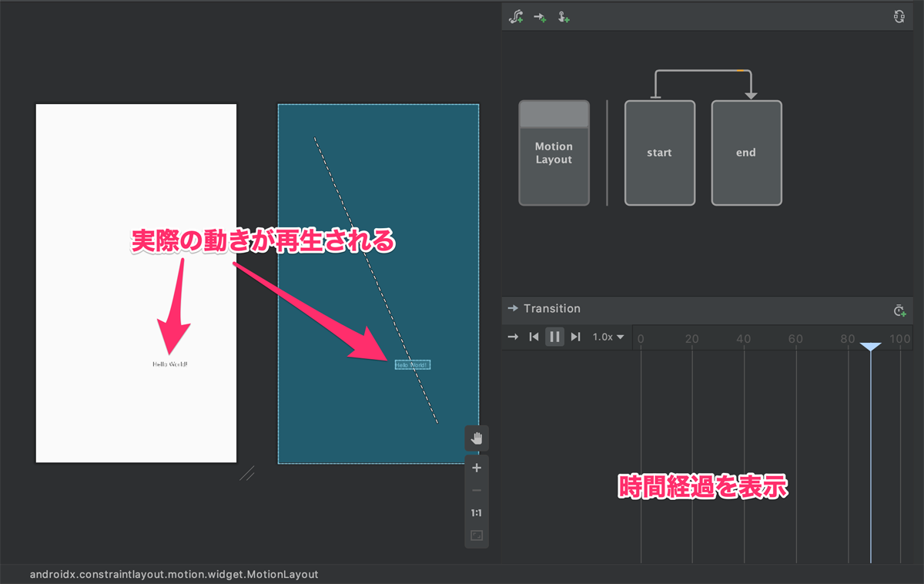Select Hello World! in the blueprint view
Viewport: 924px width, 584px height.
pos(413,364)
